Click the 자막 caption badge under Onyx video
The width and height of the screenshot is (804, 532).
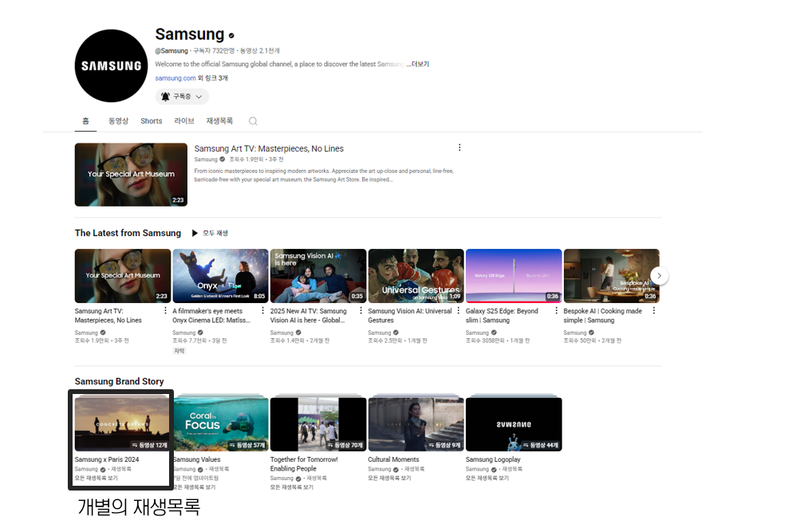coord(179,351)
